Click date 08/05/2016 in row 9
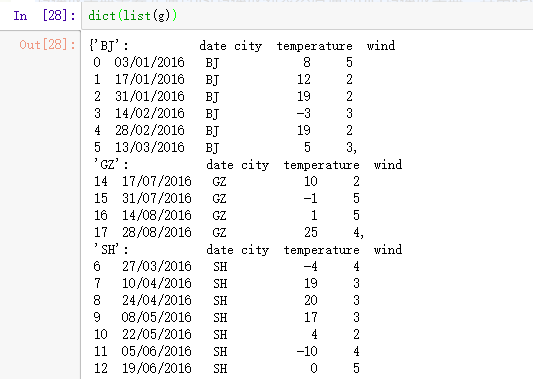Screen dimensions: 533x379 (157, 317)
